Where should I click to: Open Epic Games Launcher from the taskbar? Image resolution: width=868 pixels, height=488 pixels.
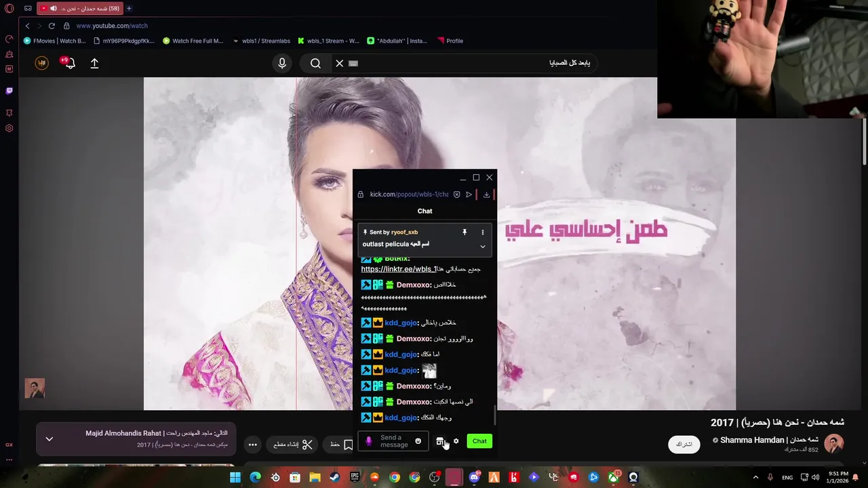pyautogui.click(x=355, y=478)
